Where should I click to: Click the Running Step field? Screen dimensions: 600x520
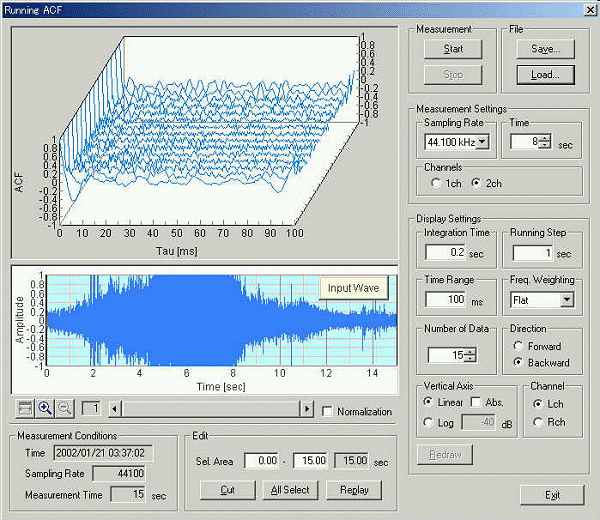tap(533, 253)
